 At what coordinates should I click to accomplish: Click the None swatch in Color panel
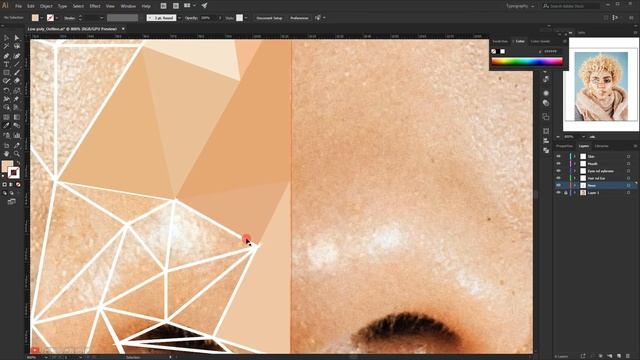tap(493, 51)
